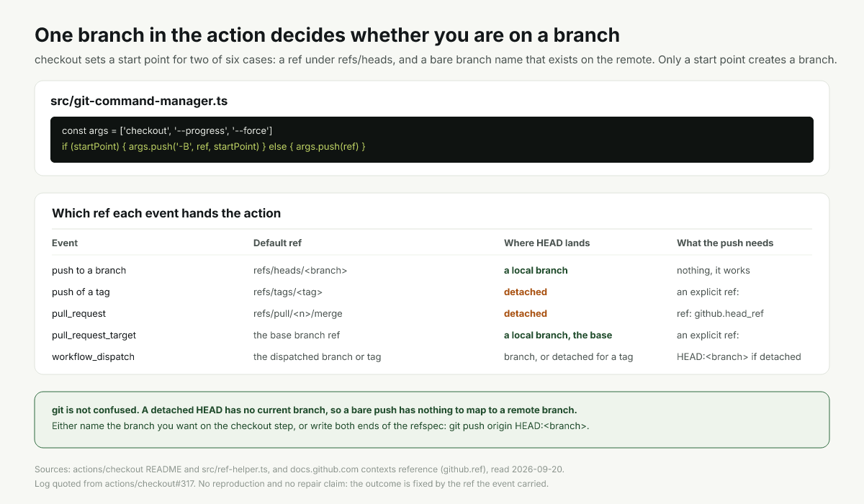Click 'HEAD:<branch> if detached' cell

tap(739, 356)
